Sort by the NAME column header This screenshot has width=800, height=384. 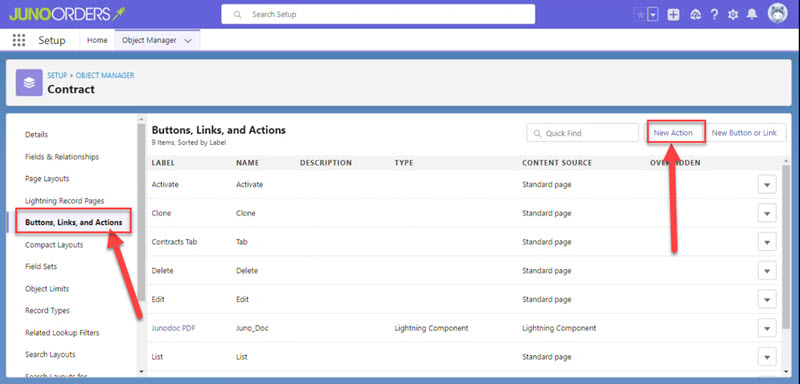(247, 163)
